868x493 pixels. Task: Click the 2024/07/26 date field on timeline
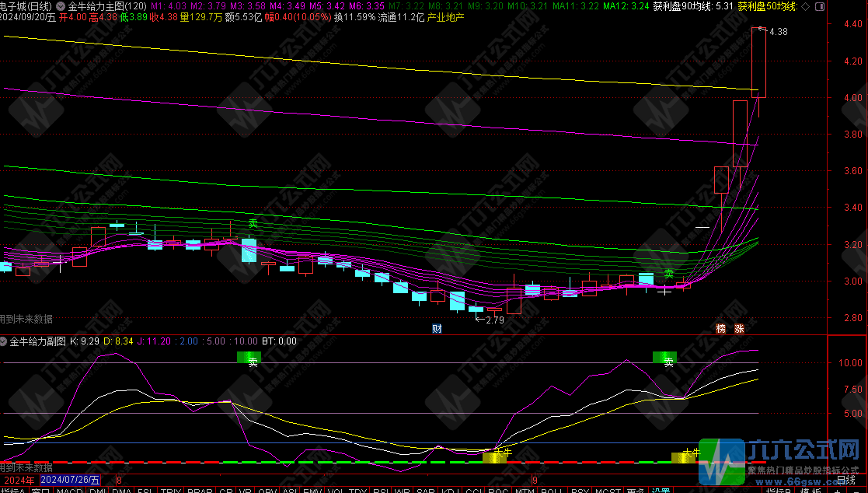point(71,481)
